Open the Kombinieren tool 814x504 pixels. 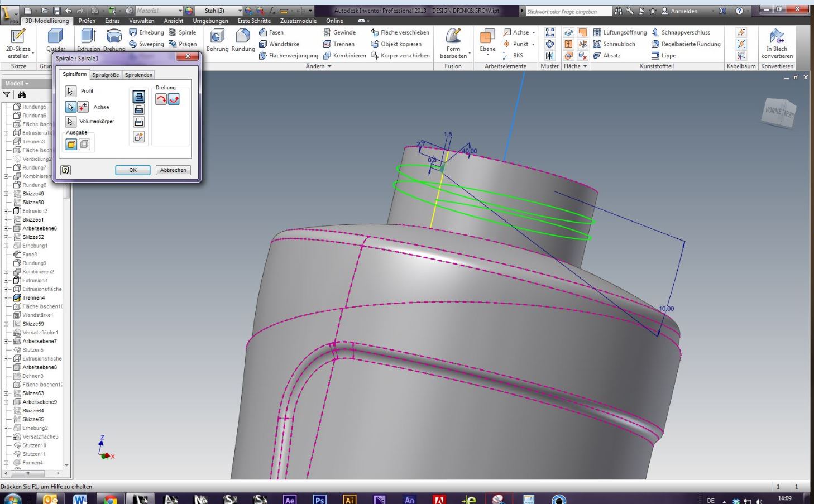pos(344,56)
